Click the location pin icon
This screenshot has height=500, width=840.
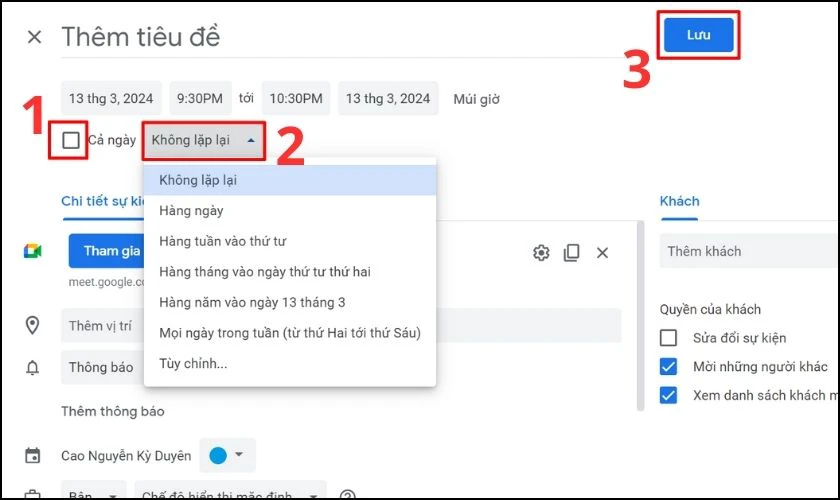(x=33, y=325)
